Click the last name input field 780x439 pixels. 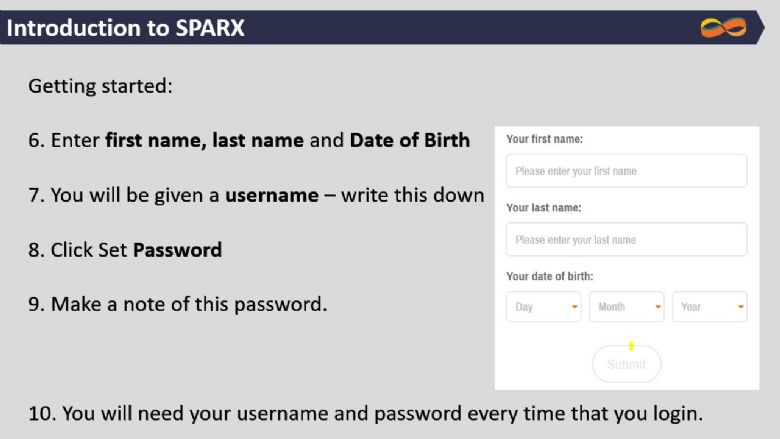point(626,240)
